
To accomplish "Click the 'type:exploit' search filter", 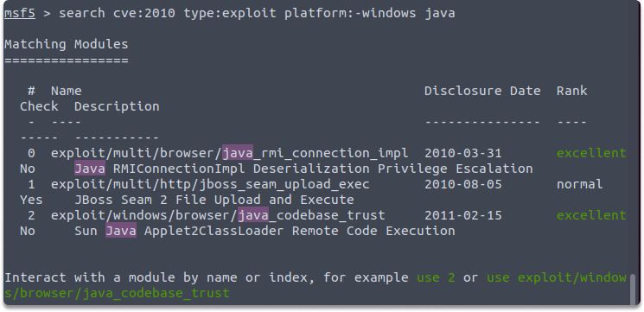I will point(230,13).
